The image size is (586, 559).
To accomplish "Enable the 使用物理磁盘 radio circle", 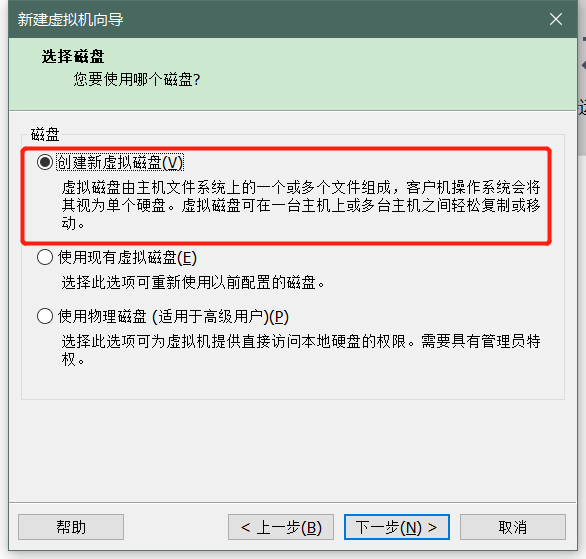I will click(x=45, y=316).
